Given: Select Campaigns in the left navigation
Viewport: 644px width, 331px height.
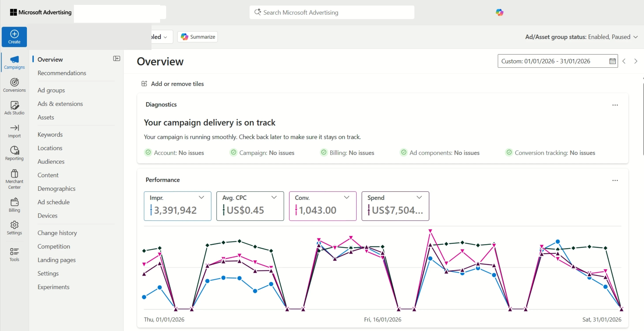Looking at the screenshot, I should (14, 62).
